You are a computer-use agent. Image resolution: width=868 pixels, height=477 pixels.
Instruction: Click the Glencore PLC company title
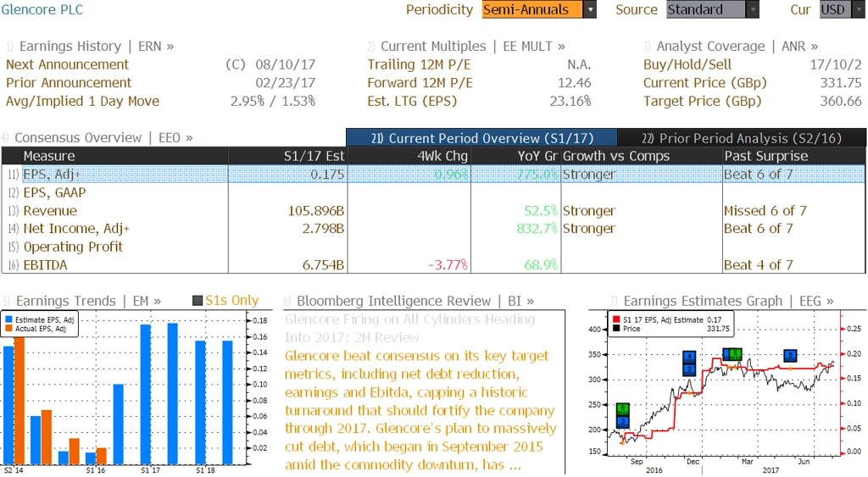tap(42, 9)
